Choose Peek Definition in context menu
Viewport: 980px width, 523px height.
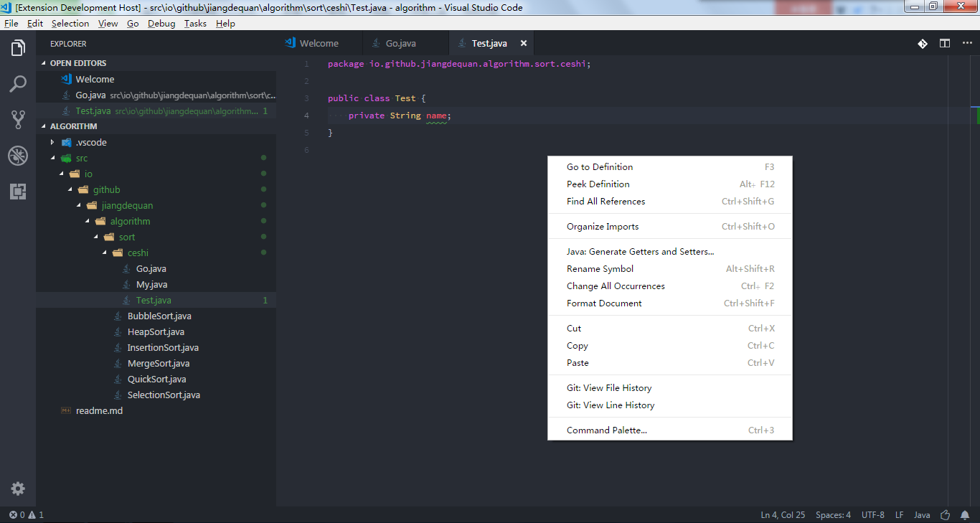point(670,184)
